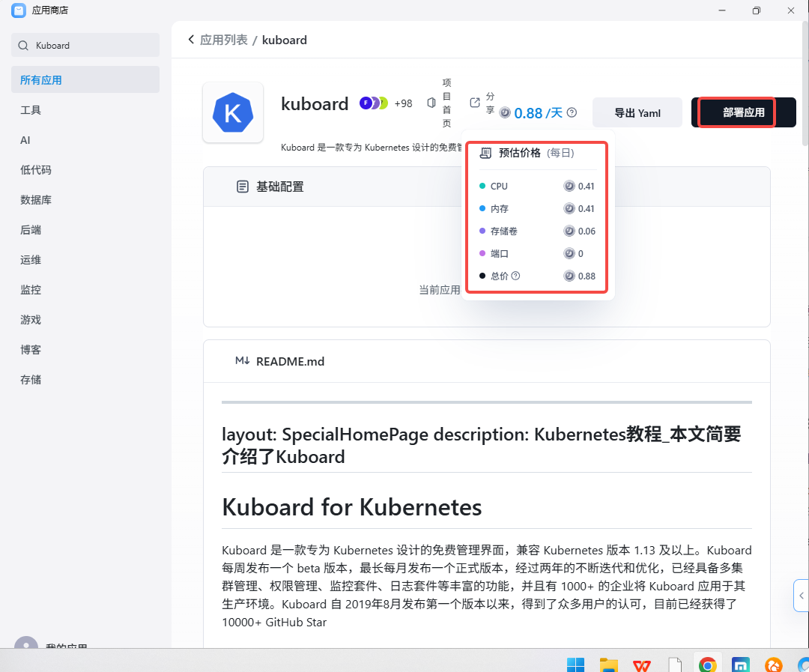Open the AI category
This screenshot has height=672, width=809.
click(25, 140)
